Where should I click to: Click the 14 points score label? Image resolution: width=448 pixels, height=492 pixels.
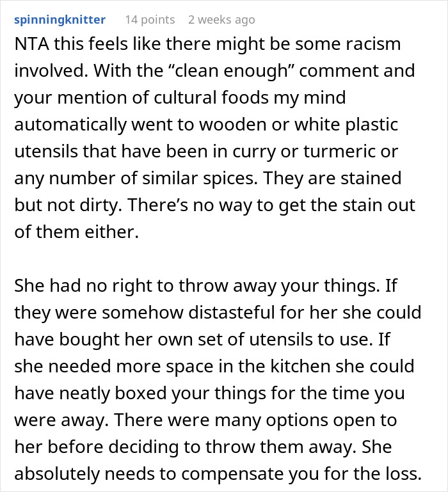point(150,20)
